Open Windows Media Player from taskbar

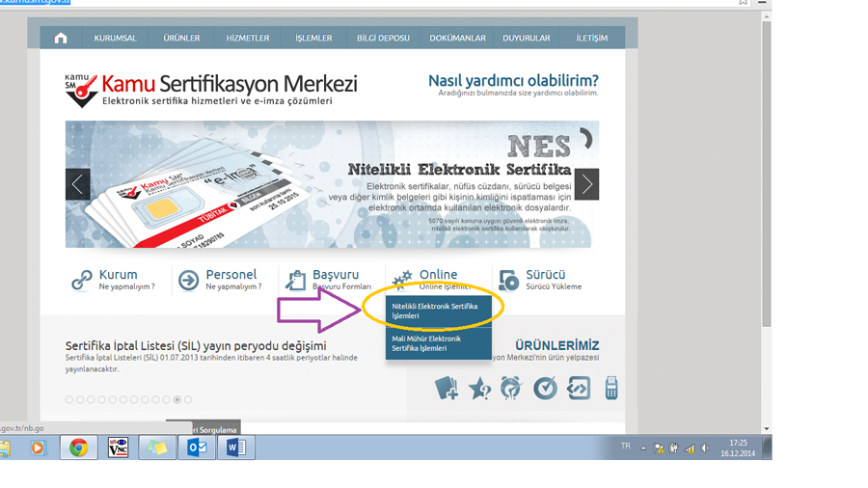tap(38, 447)
